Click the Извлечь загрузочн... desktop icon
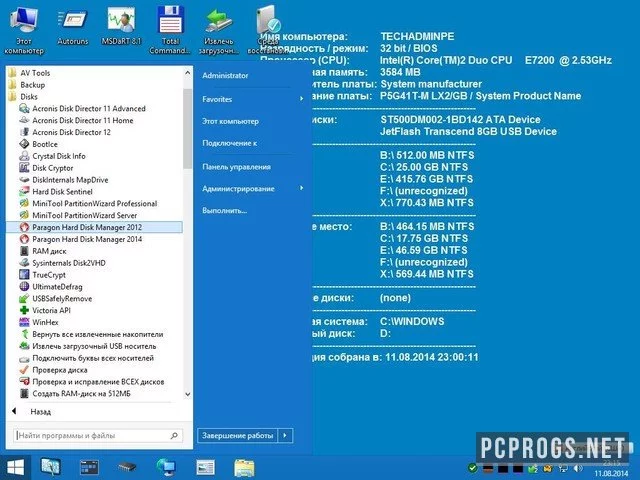 click(219, 31)
